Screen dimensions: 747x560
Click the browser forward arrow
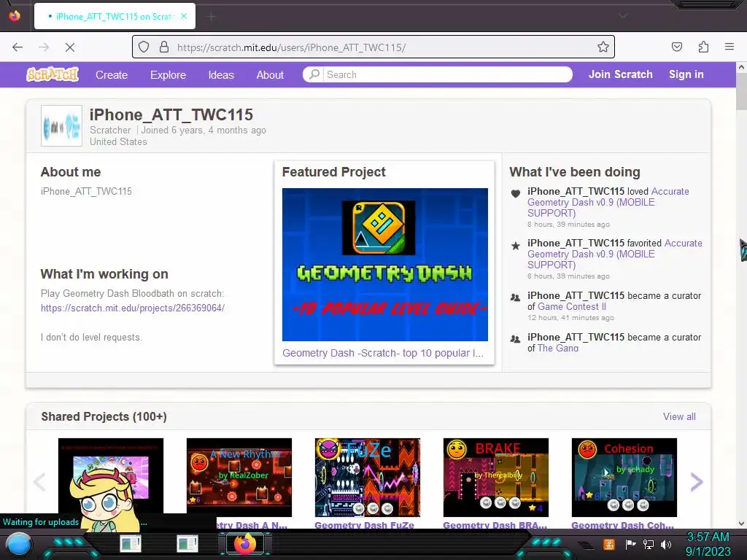pyautogui.click(x=44, y=47)
